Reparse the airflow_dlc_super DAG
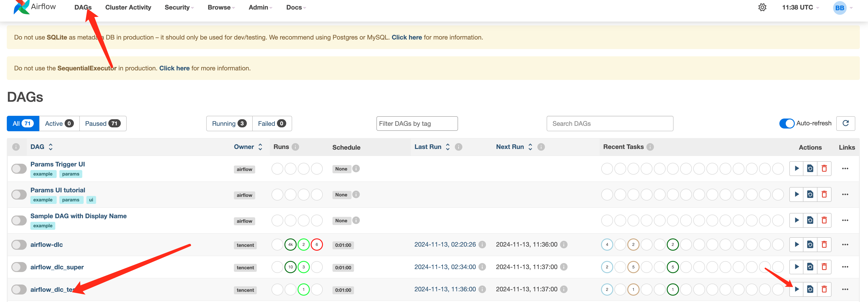Viewport: 868px width, 302px height. [x=810, y=267]
